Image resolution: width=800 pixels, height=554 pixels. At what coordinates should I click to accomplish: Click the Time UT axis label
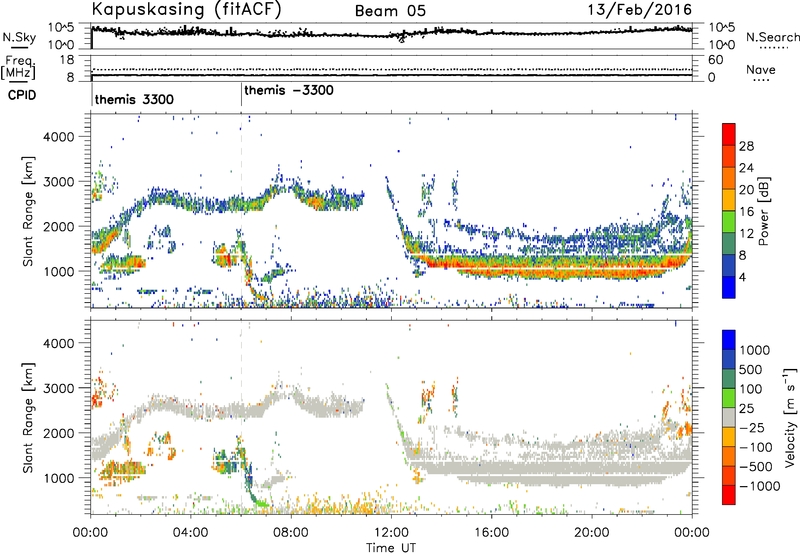(391, 547)
